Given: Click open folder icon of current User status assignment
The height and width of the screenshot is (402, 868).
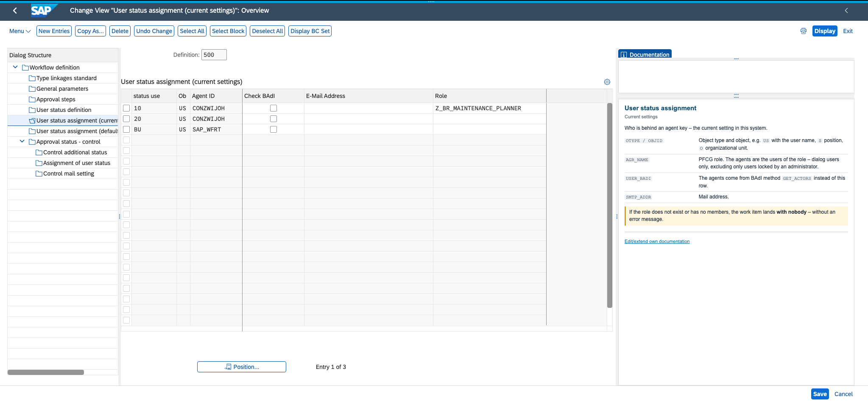Looking at the screenshot, I should [x=32, y=120].
